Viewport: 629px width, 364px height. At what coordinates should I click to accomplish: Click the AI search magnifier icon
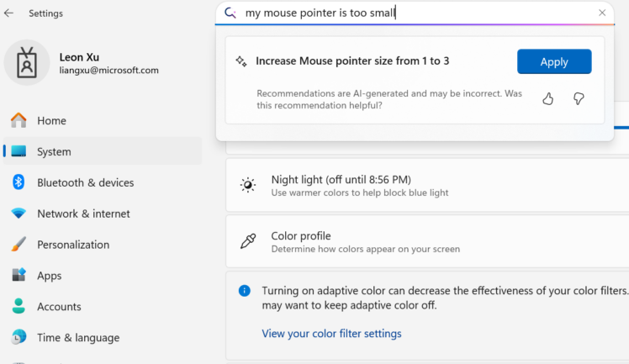click(x=230, y=13)
